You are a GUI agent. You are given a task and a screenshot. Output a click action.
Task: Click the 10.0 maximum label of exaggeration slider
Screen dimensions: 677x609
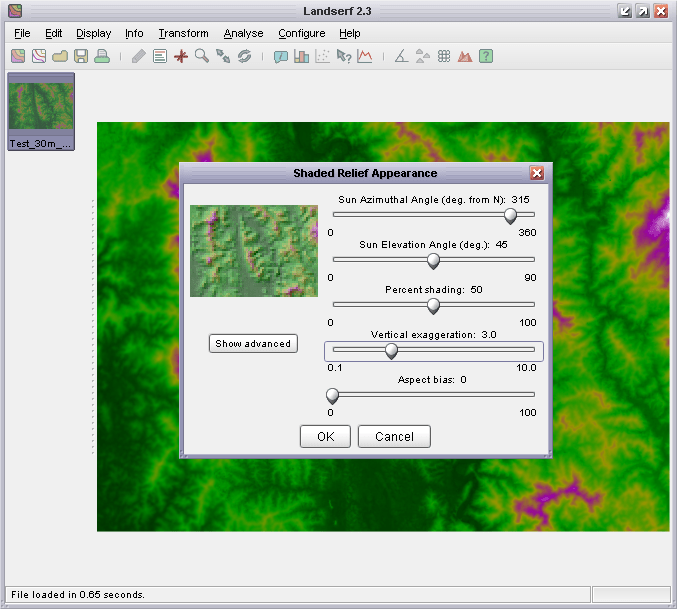click(526, 368)
